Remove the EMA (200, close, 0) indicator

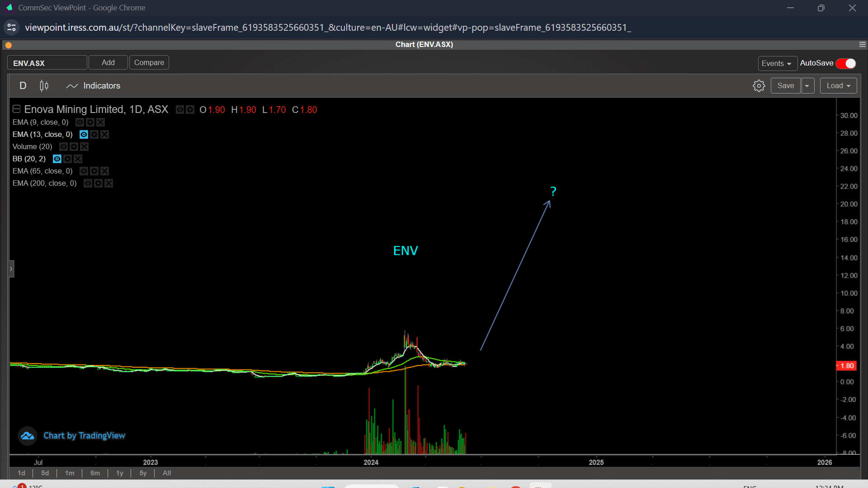(108, 183)
